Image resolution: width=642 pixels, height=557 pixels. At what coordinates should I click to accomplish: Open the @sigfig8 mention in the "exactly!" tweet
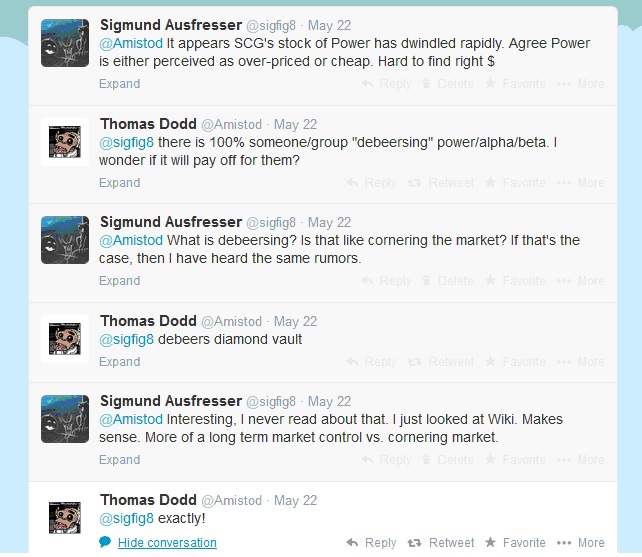(126, 520)
